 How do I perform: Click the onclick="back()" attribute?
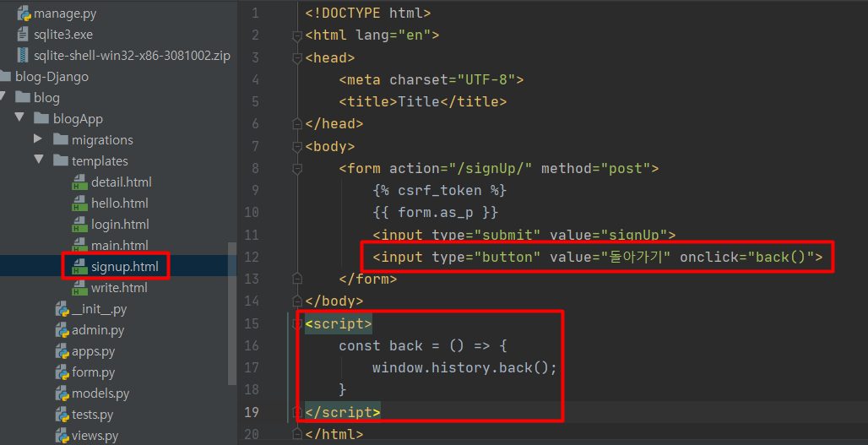746,257
